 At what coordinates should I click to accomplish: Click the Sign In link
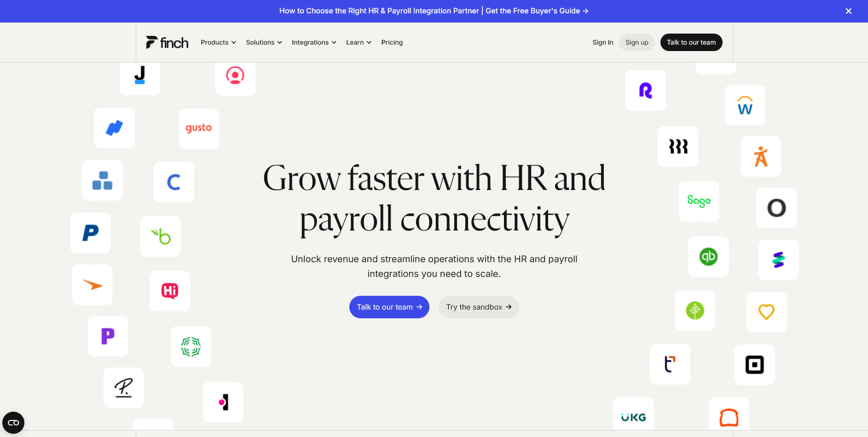click(603, 42)
